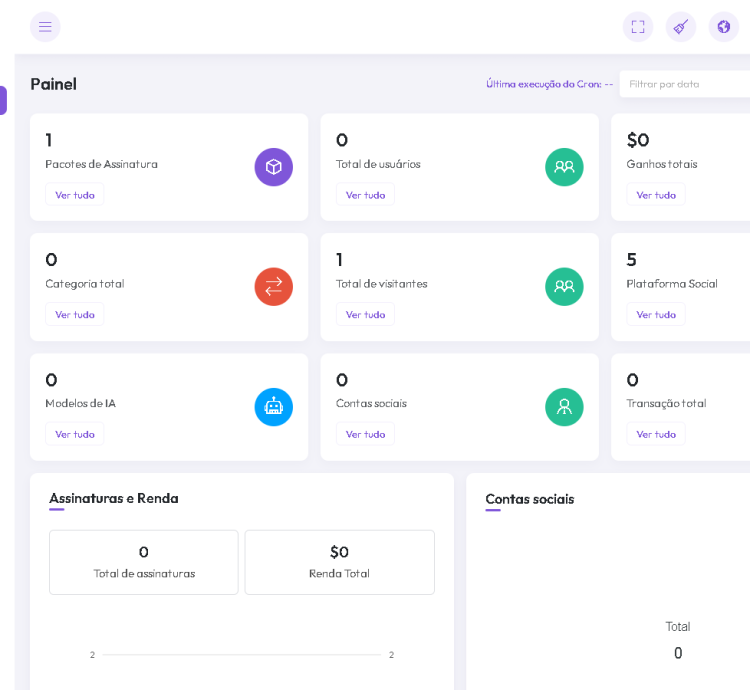Click the green person icon for Contas sociais

tap(564, 407)
